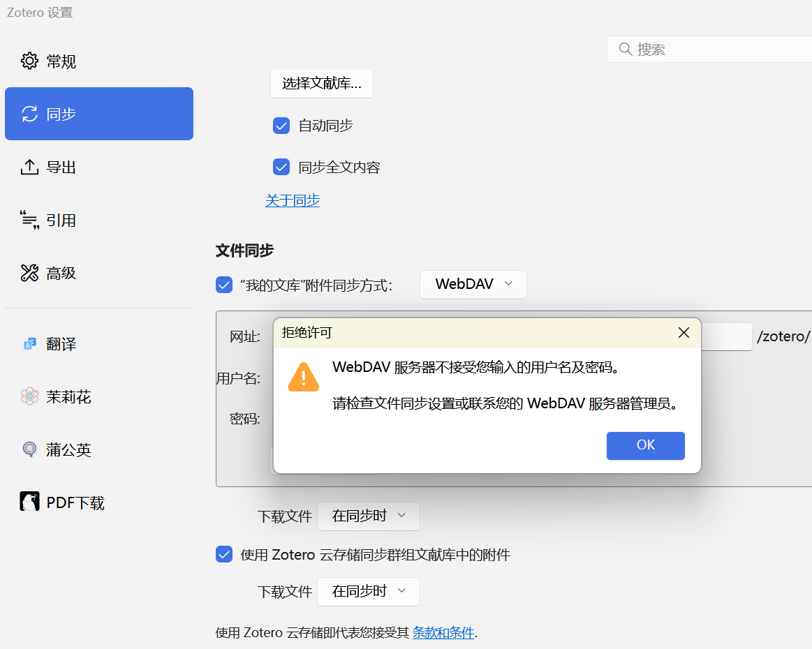Click the tools icon beside 高级
Viewport: 812px width, 649px height.
pos(29,273)
